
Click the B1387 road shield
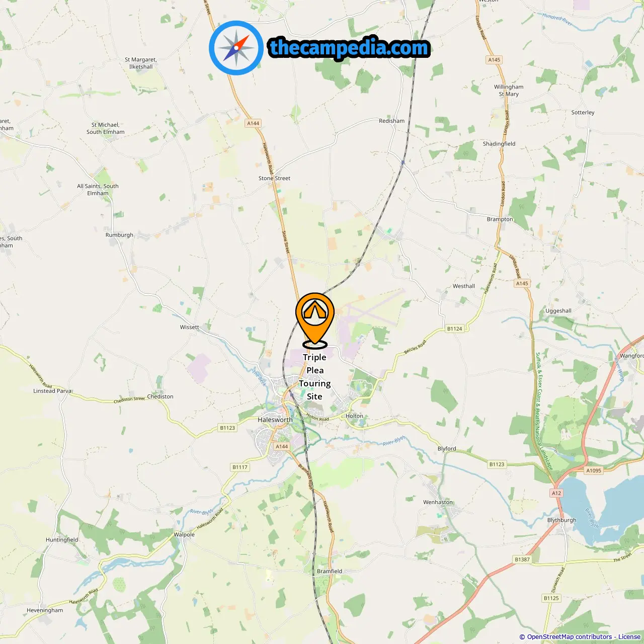pos(522,559)
